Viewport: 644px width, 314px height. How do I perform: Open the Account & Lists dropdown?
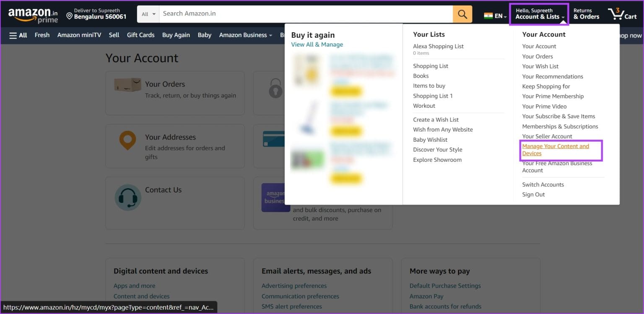click(x=540, y=14)
